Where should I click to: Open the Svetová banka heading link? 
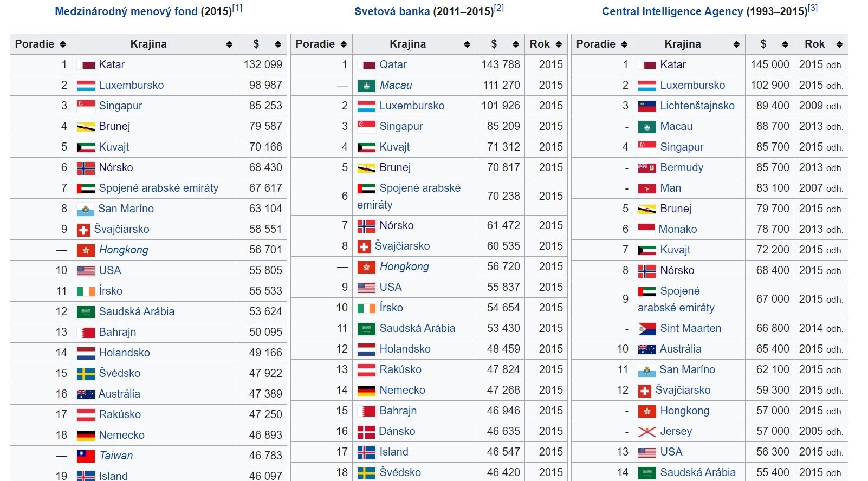(392, 11)
